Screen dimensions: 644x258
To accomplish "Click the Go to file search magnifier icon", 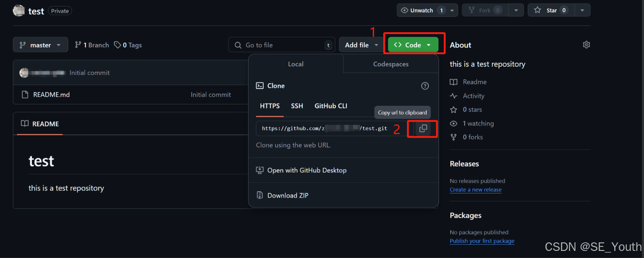I will (x=238, y=45).
